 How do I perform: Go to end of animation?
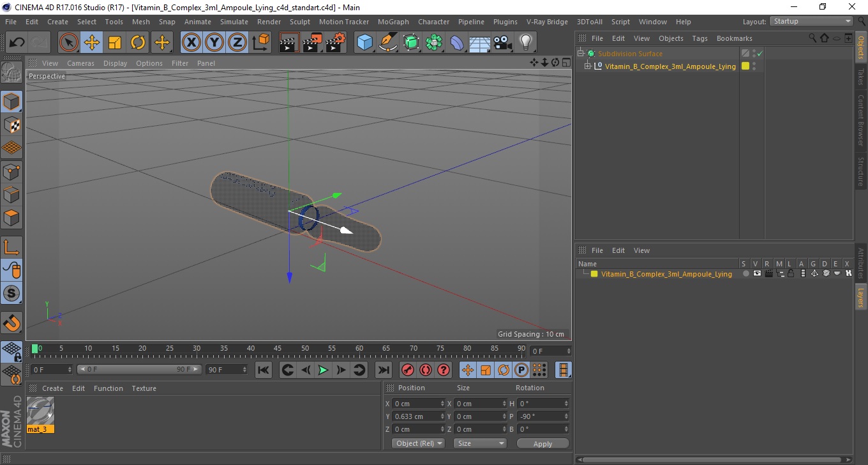tap(383, 370)
